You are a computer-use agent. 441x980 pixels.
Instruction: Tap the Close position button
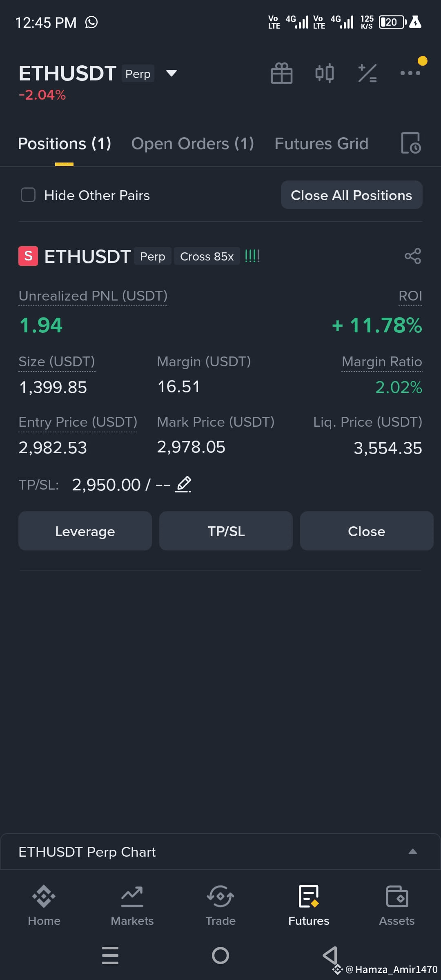tap(367, 531)
